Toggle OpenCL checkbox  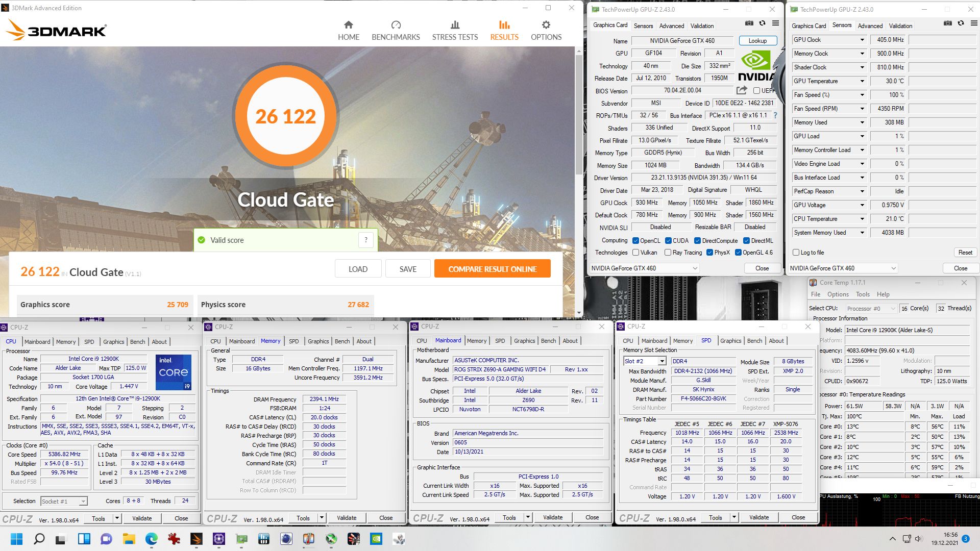tap(635, 241)
